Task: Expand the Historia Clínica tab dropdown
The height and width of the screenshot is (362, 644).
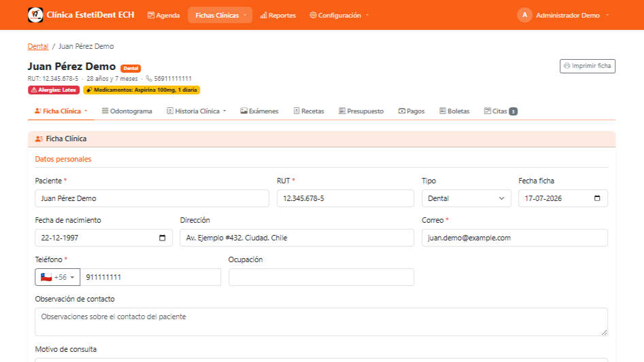Action: [x=197, y=111]
